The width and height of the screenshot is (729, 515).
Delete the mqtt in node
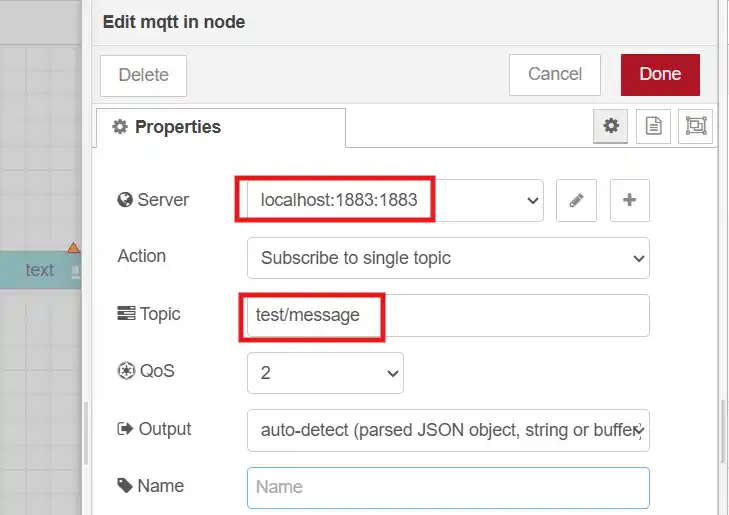(143, 76)
